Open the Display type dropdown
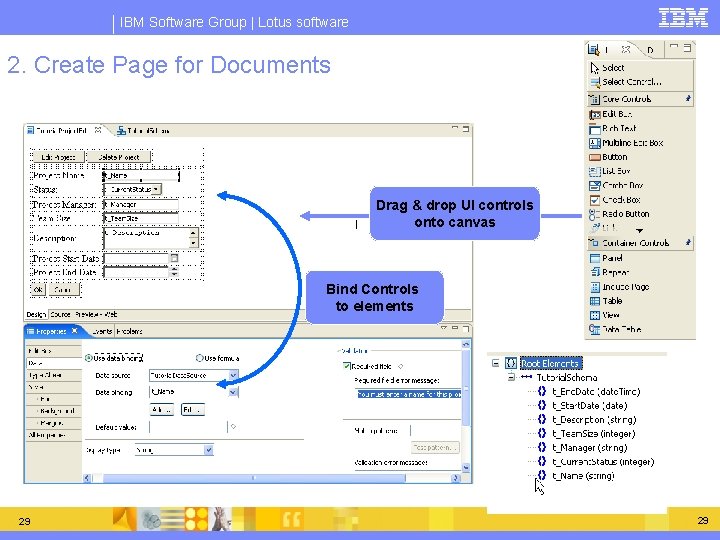The image size is (720, 540). [208, 450]
